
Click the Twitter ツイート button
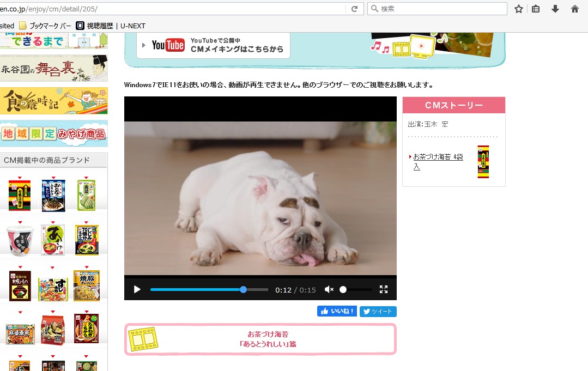(x=378, y=312)
